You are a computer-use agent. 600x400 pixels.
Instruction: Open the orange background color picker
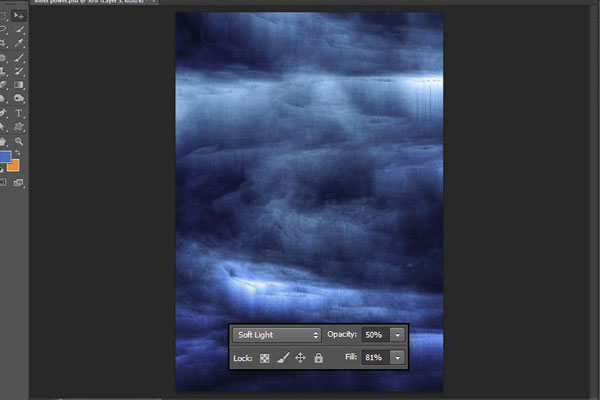[13, 165]
